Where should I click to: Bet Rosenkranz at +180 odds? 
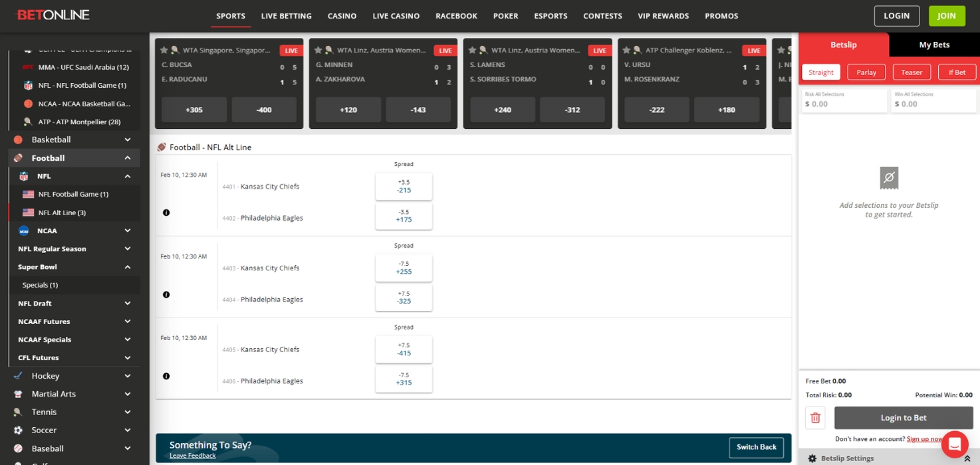(x=727, y=110)
